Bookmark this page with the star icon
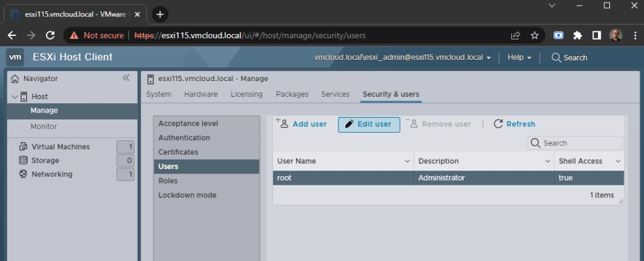This screenshot has width=644, height=261. 534,35
